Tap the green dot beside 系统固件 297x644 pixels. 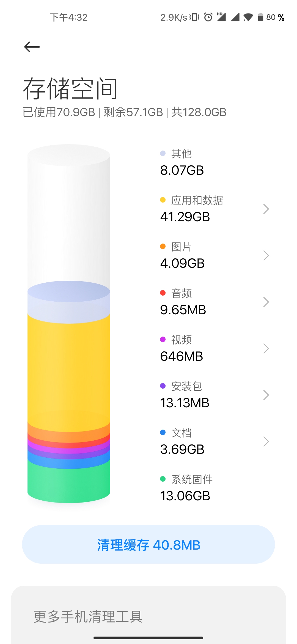coord(163,479)
